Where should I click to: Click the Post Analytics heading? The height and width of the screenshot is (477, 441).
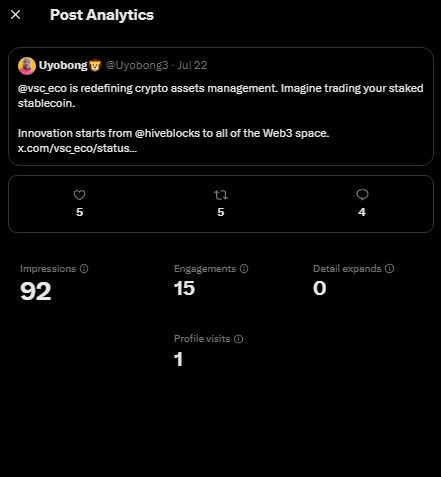pyautogui.click(x=102, y=15)
